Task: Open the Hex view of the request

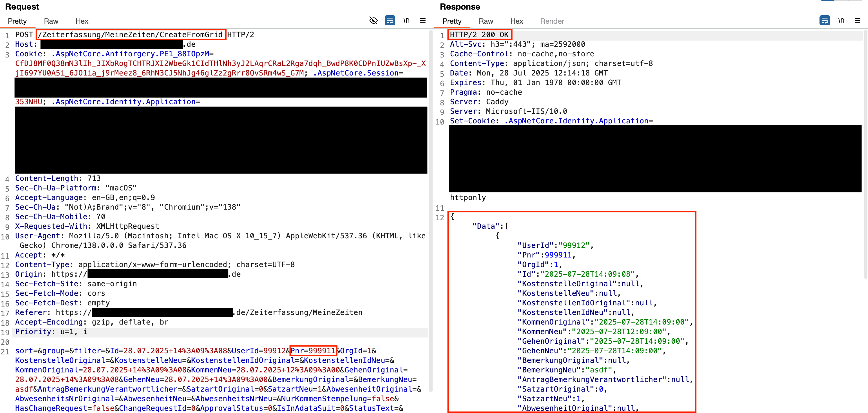Action: [x=81, y=21]
